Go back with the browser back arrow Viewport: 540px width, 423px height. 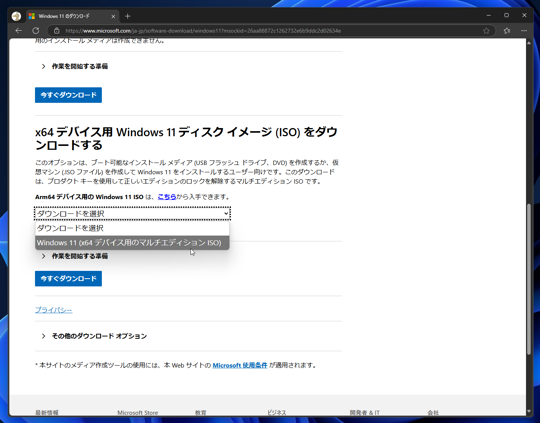pyautogui.click(x=19, y=31)
